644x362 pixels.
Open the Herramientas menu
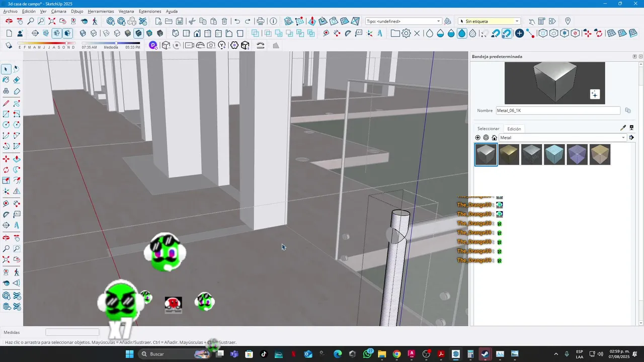(101, 11)
